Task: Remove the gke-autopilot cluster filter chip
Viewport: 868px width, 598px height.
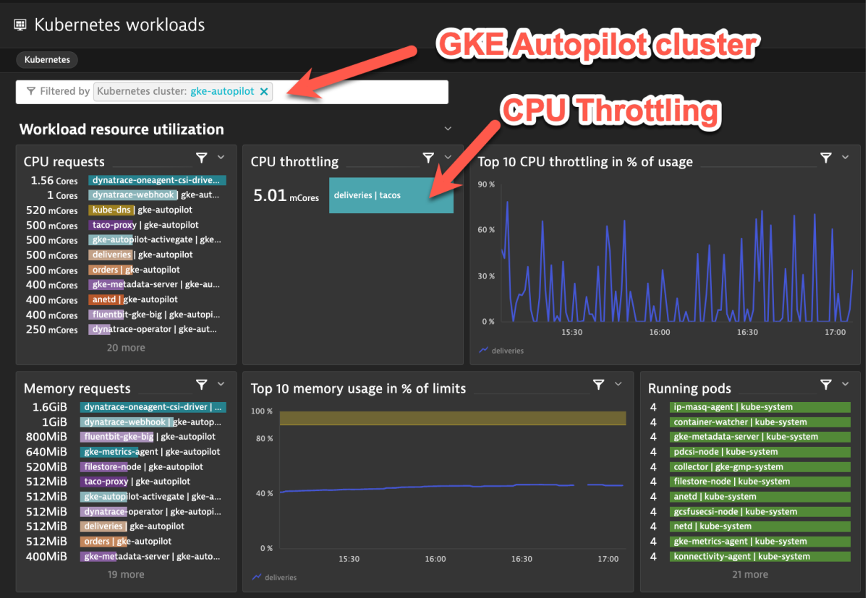Action: [264, 91]
